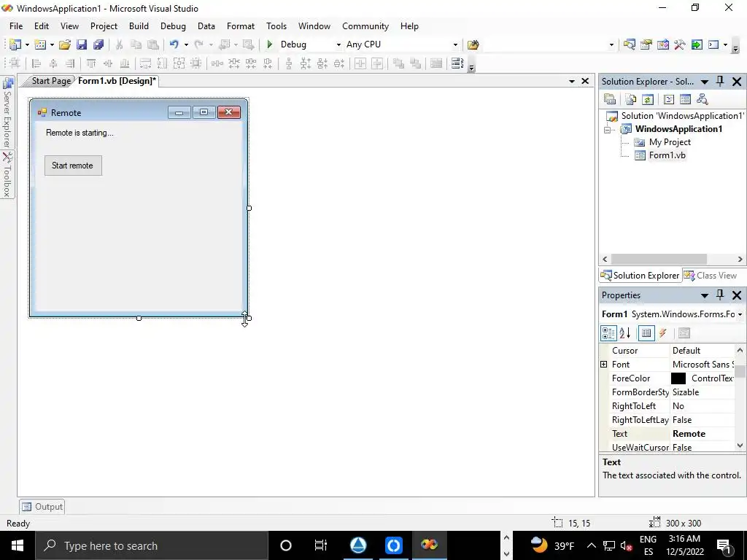
Task: Show the Events lightning bolt in Properties
Action: [663, 333]
